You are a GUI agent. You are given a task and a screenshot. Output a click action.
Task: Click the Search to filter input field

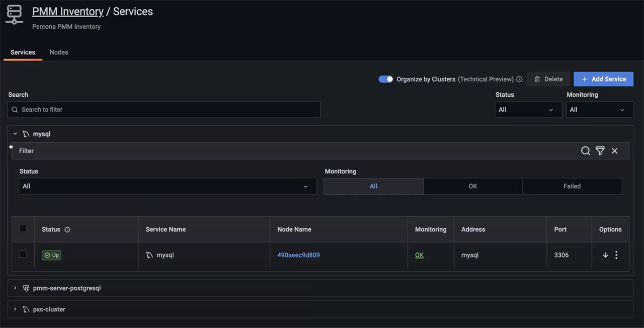point(164,109)
